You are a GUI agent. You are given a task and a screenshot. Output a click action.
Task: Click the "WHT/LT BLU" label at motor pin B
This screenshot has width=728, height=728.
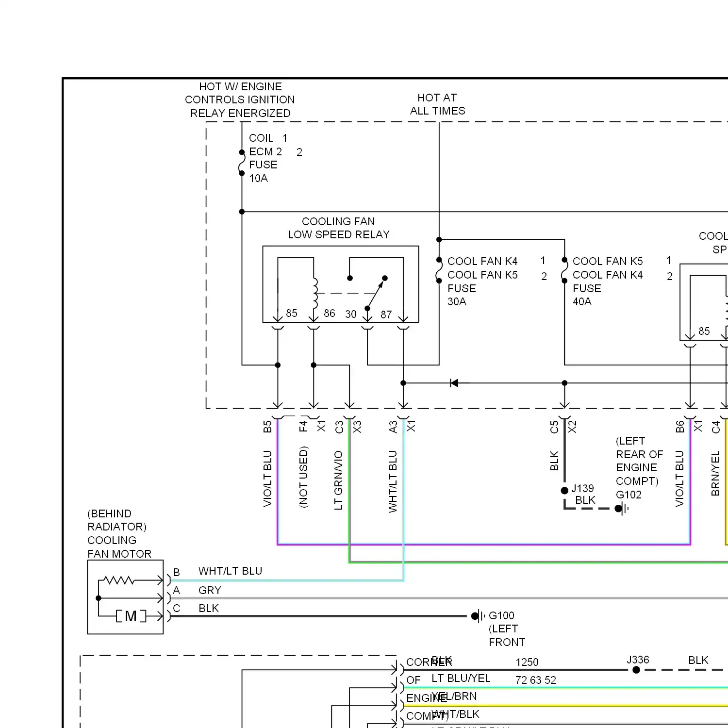pos(230,571)
